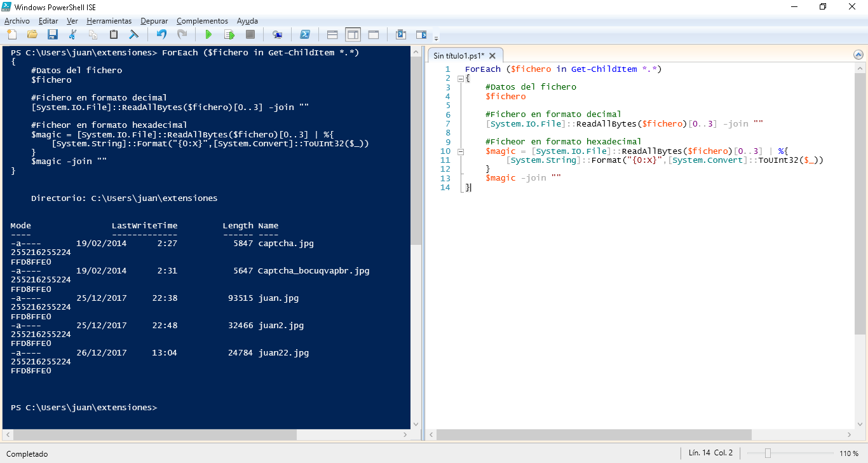The height and width of the screenshot is (463, 868).
Task: Click the Completado status text
Action: tap(27, 454)
